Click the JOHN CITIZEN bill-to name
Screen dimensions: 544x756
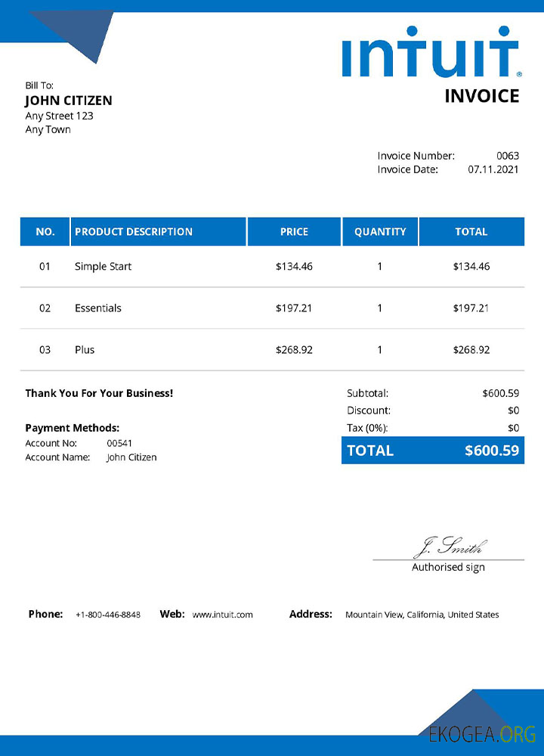click(69, 101)
